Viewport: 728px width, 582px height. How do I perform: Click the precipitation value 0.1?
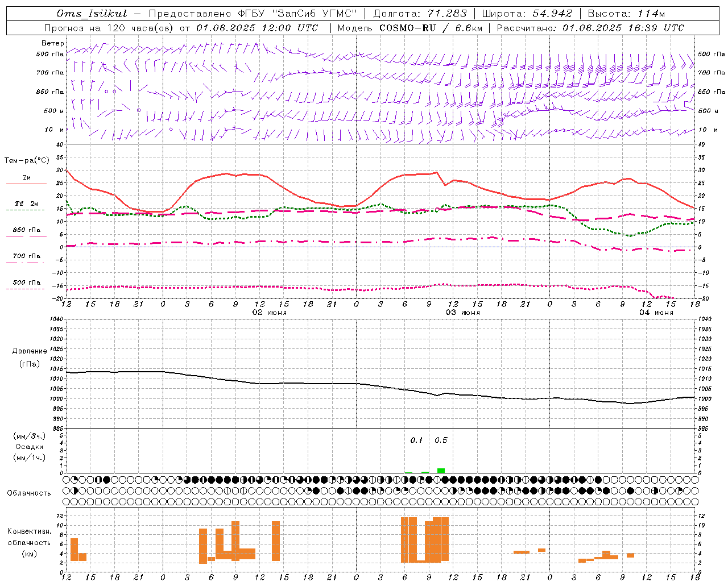[417, 440]
